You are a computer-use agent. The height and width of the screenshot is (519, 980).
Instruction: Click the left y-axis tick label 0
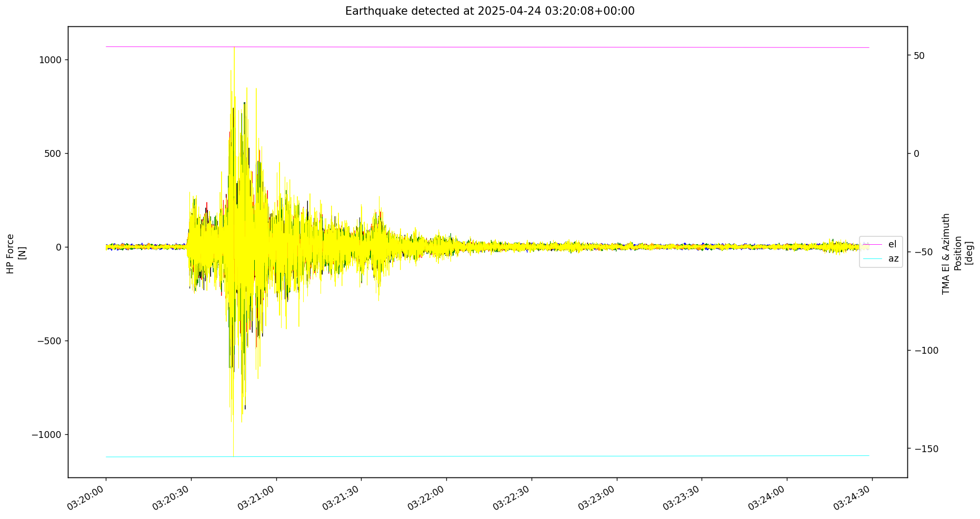(59, 247)
